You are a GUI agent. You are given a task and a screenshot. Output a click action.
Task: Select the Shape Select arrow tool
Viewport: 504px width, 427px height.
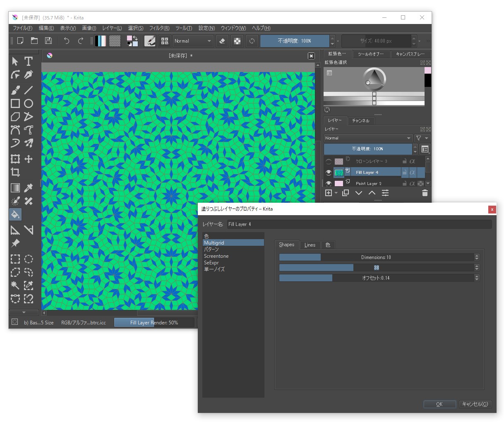point(15,62)
